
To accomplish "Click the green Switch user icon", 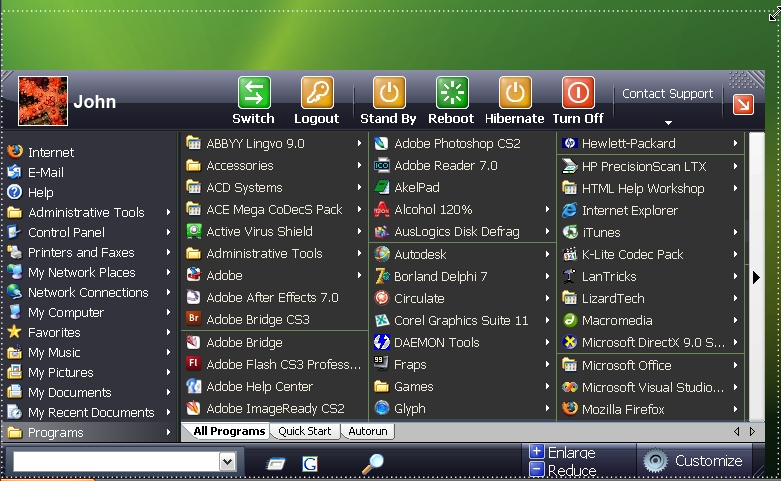I will pos(253,93).
